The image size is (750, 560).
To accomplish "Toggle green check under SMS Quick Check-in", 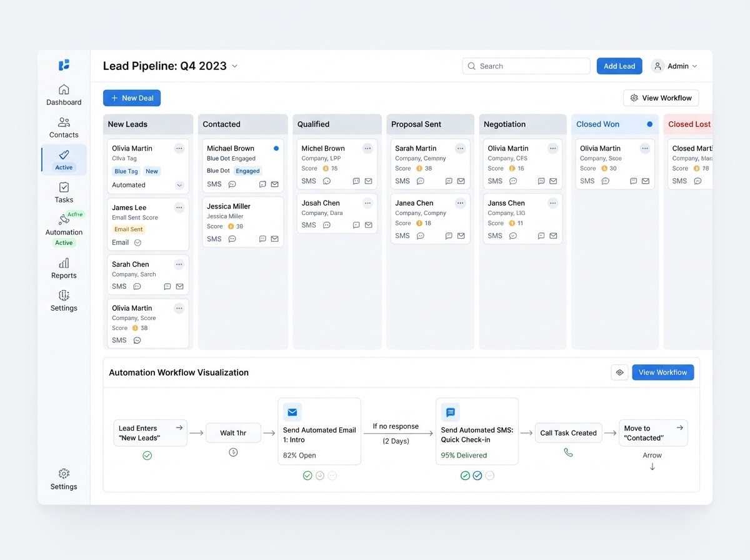I will 465,476.
